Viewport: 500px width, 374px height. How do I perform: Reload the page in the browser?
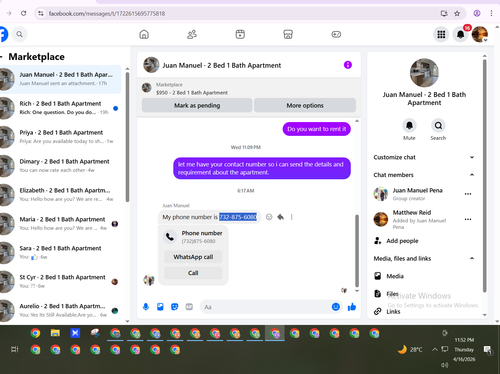23,13
